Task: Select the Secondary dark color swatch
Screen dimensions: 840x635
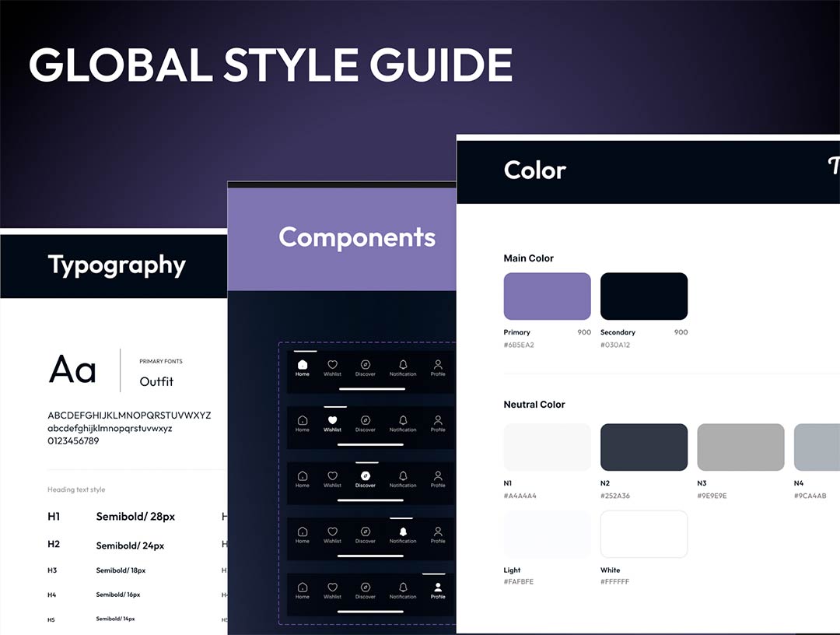Action: (x=643, y=296)
